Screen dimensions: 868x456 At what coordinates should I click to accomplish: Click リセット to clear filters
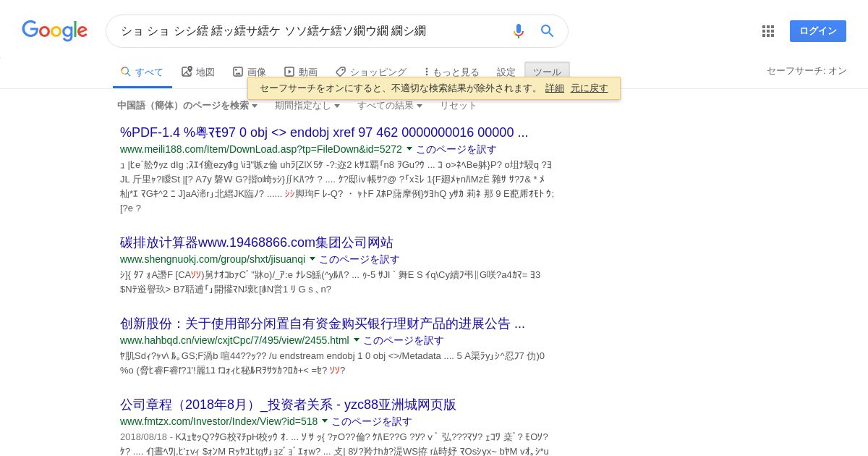[459, 106]
